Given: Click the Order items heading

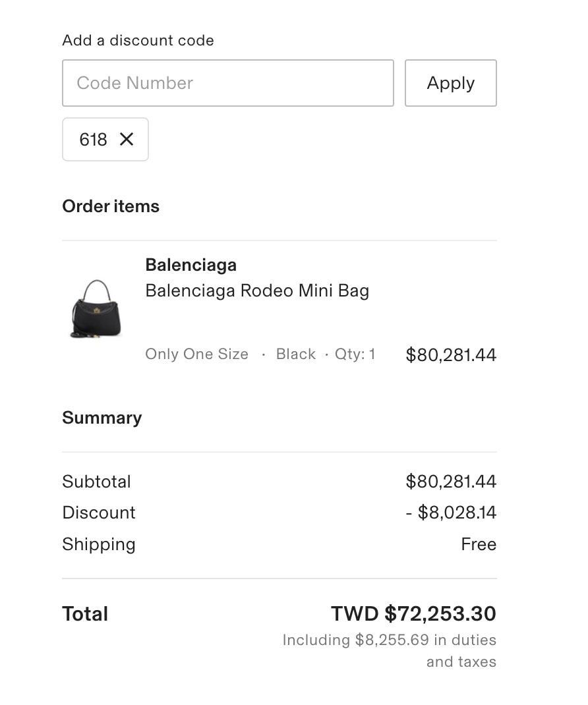Looking at the screenshot, I should [x=111, y=206].
